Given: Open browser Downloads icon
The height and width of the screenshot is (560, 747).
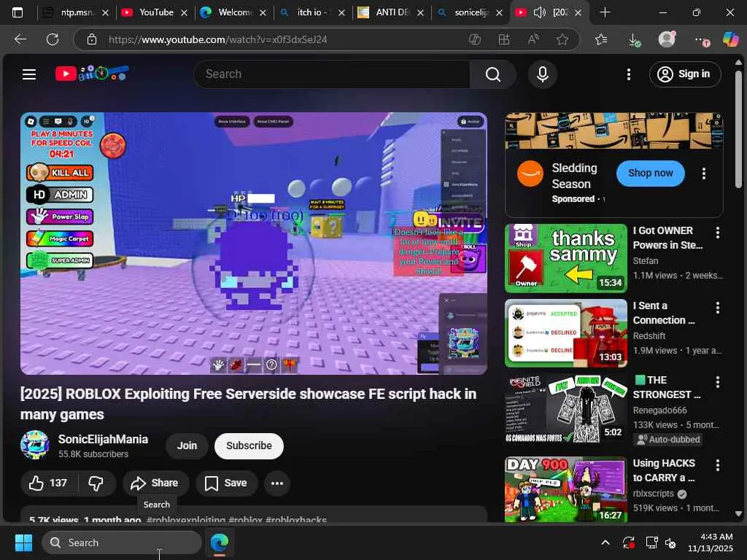Looking at the screenshot, I should coord(634,39).
